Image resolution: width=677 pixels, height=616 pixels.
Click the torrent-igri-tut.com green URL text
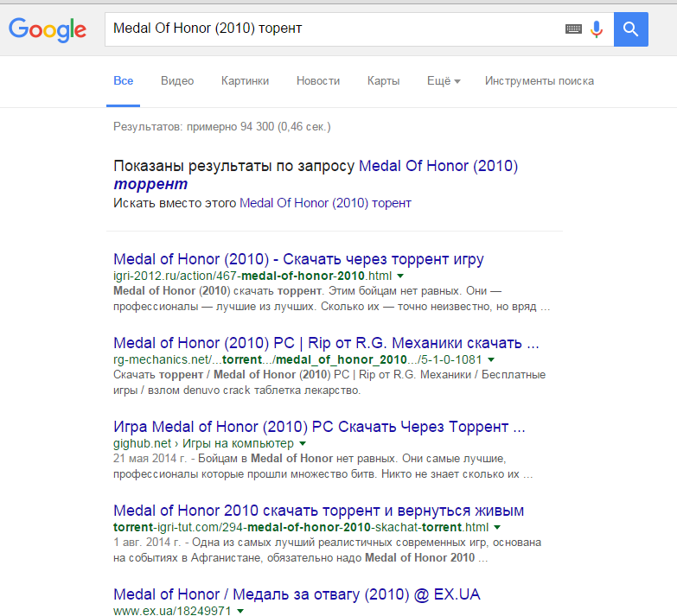pos(301,527)
